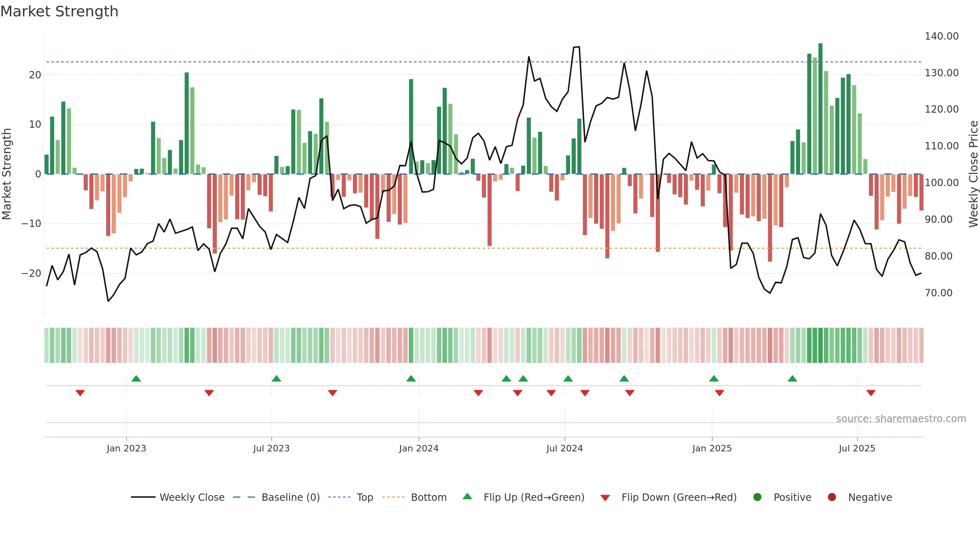Click the orange dotted Bottom threshold line
The height and width of the screenshot is (551, 980).
tap(484, 248)
